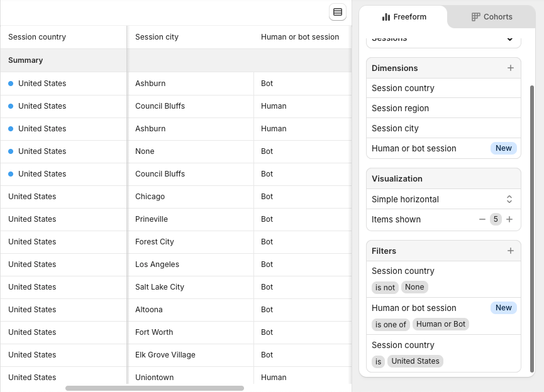
Task: Select the Forest City cell
Action: [191, 242]
